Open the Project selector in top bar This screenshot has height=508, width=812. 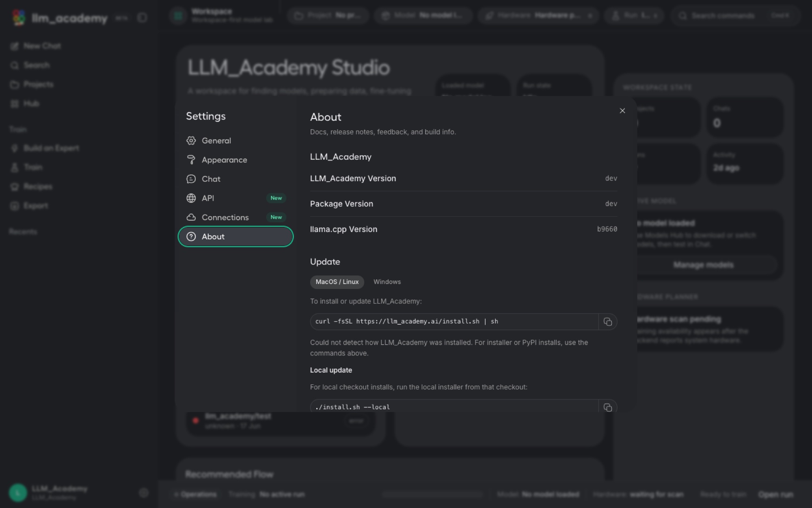pos(328,15)
